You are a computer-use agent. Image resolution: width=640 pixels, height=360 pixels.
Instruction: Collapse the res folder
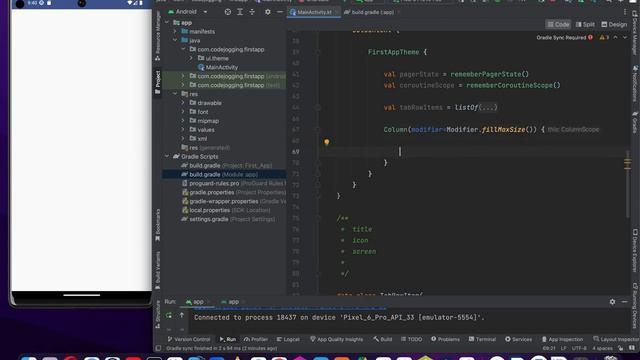(x=175, y=94)
